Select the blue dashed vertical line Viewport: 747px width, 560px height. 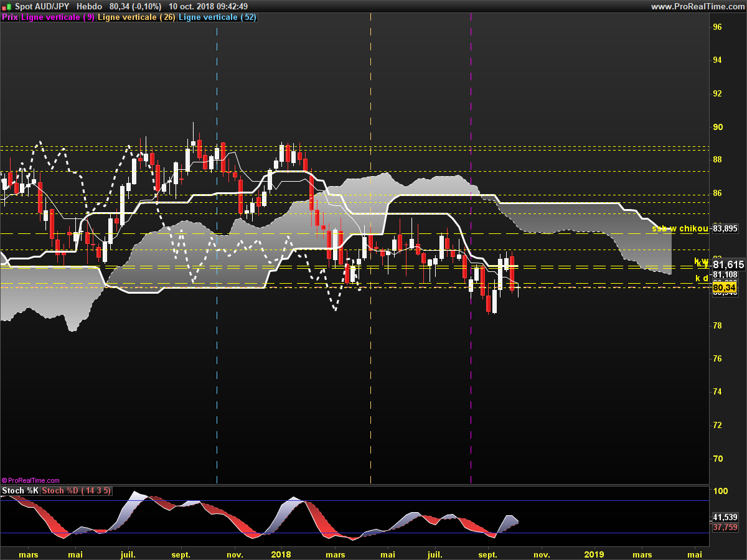point(217,249)
